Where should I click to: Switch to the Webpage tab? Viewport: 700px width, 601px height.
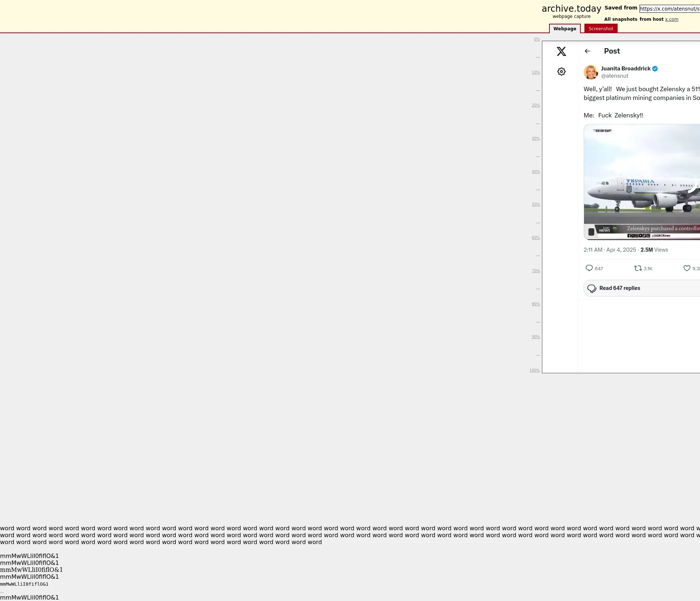[x=564, y=28]
